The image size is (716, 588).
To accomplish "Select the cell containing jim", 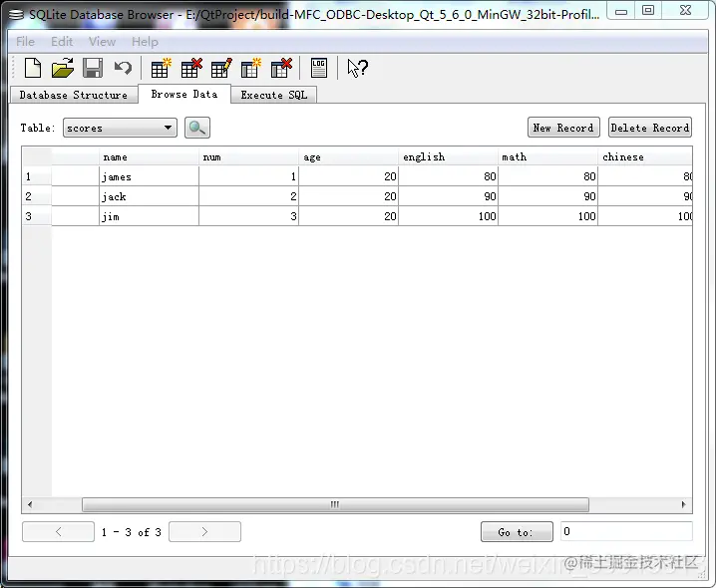I will coord(149,216).
